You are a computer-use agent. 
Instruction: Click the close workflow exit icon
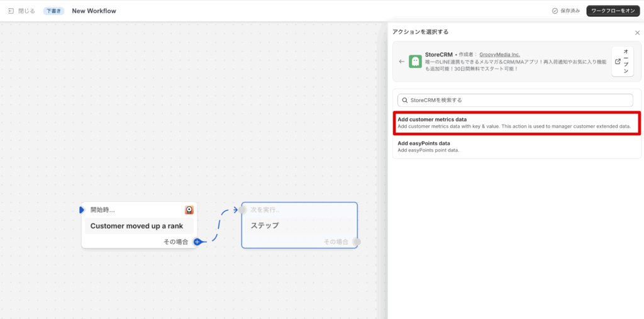11,11
